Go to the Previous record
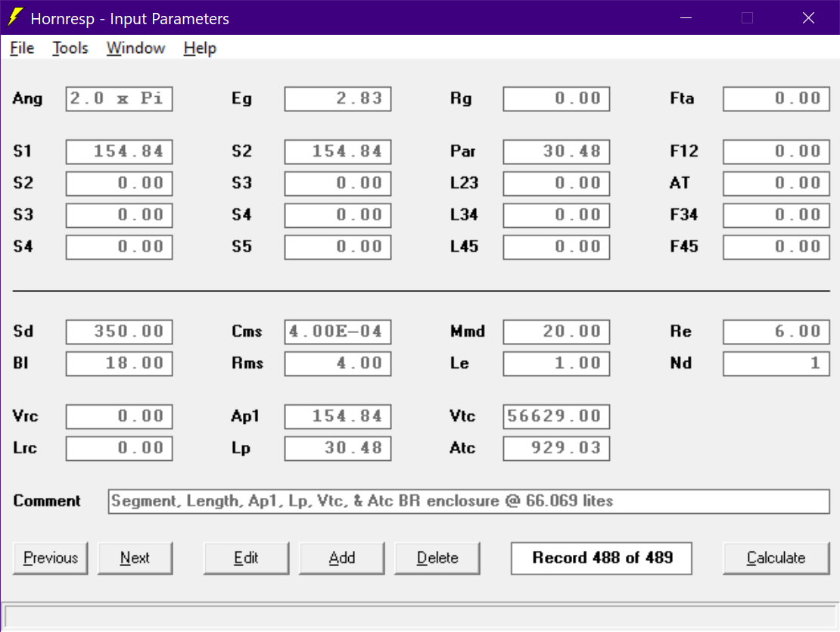The height and width of the screenshot is (632, 840). click(51, 558)
